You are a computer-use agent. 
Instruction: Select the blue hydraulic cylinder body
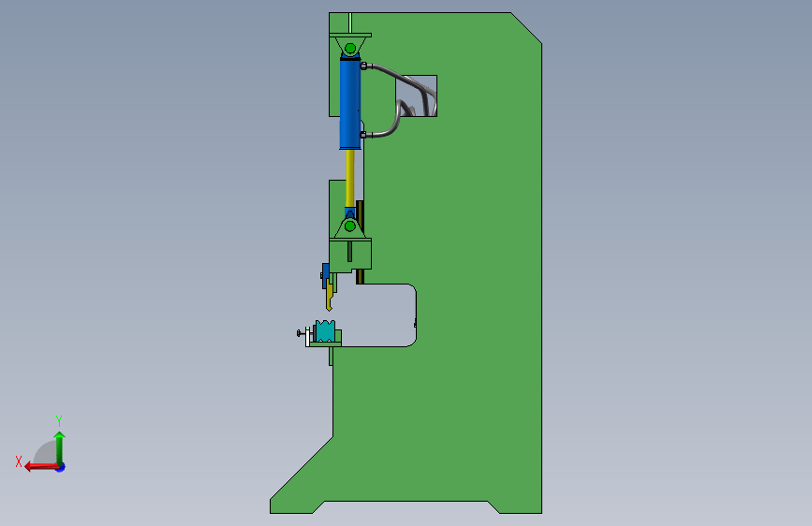[x=350, y=104]
